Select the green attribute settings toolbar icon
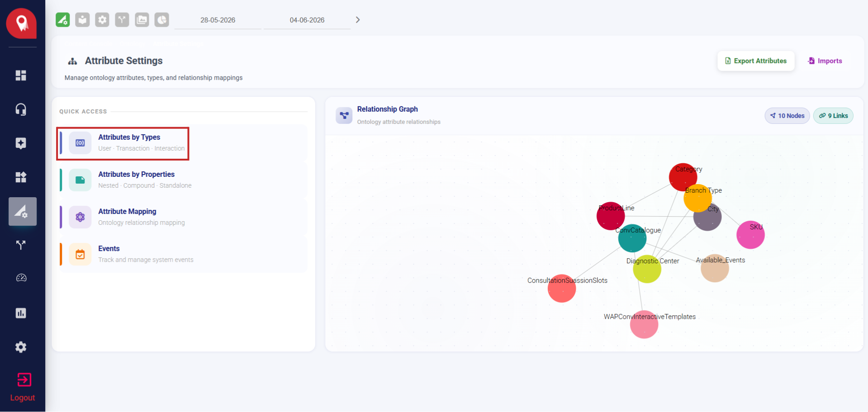This screenshot has width=868, height=412. 63,20
